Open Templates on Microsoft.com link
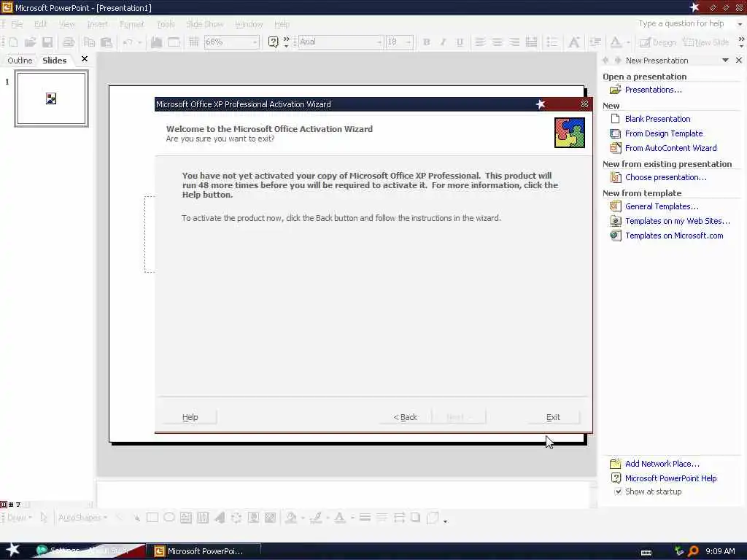Viewport: 747px width, 560px height. 674,236
